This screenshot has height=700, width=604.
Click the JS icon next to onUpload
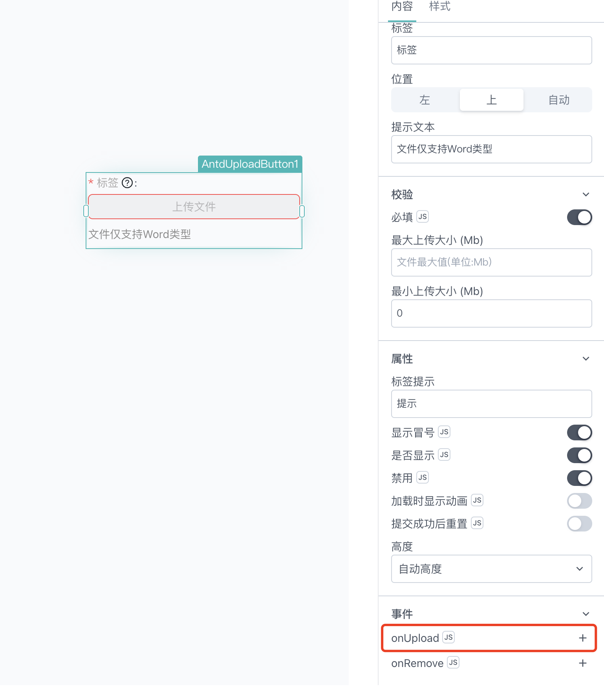[x=448, y=637]
